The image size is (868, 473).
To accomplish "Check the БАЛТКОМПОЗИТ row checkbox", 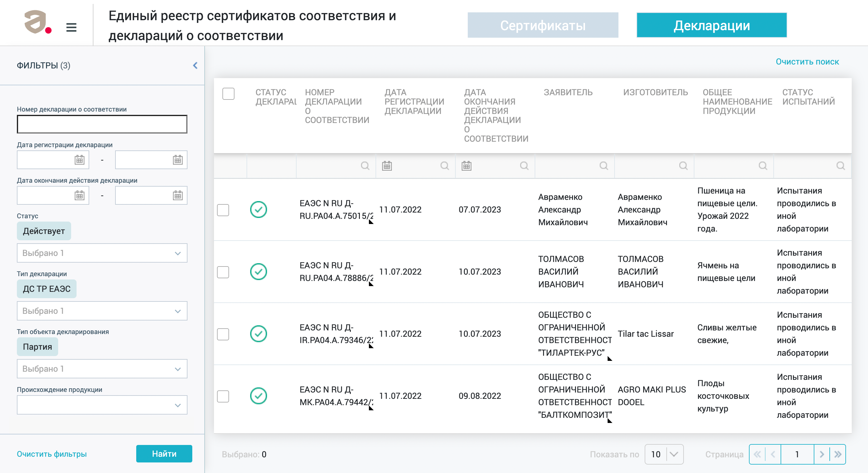I will (223, 396).
